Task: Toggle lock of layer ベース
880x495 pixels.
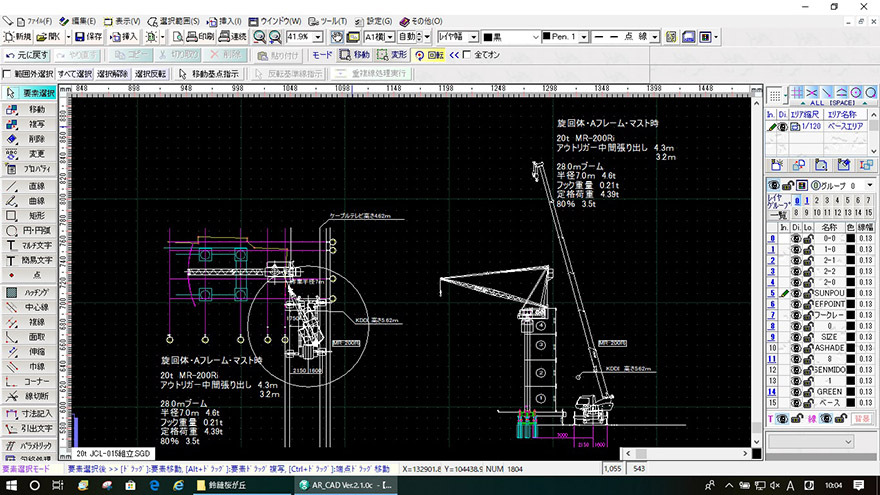Action: click(x=808, y=403)
